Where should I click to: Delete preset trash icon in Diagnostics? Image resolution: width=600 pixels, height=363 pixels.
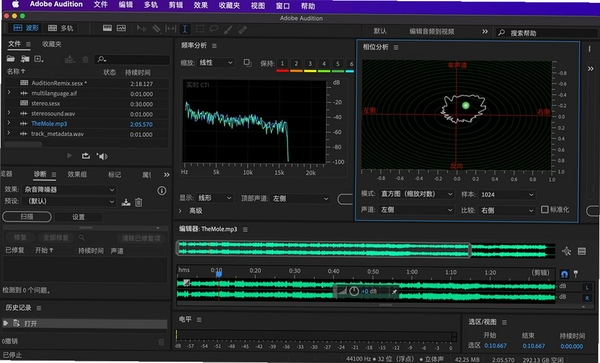tap(139, 202)
